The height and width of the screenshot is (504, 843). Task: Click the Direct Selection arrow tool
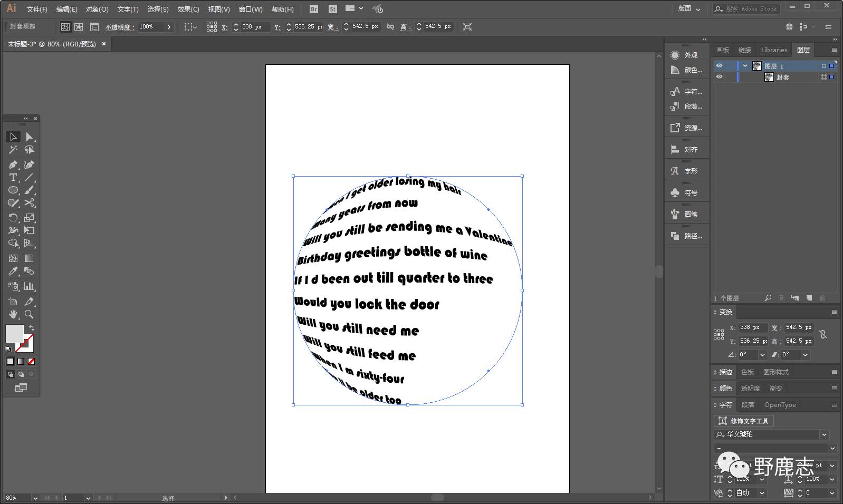click(29, 137)
